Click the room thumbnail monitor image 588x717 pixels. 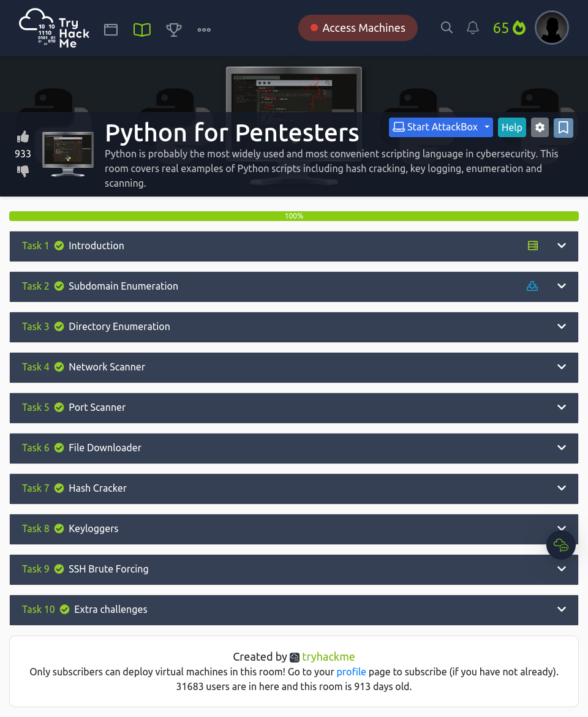coord(68,154)
